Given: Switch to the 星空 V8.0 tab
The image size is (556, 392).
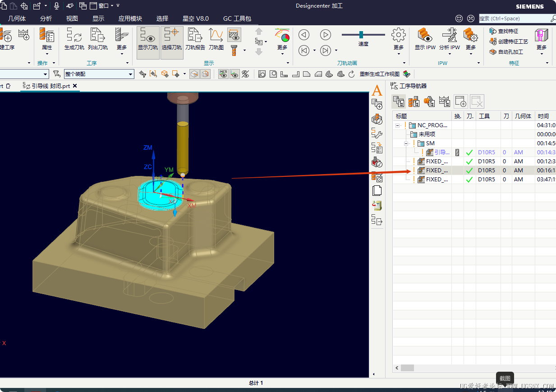Looking at the screenshot, I should click(x=195, y=18).
